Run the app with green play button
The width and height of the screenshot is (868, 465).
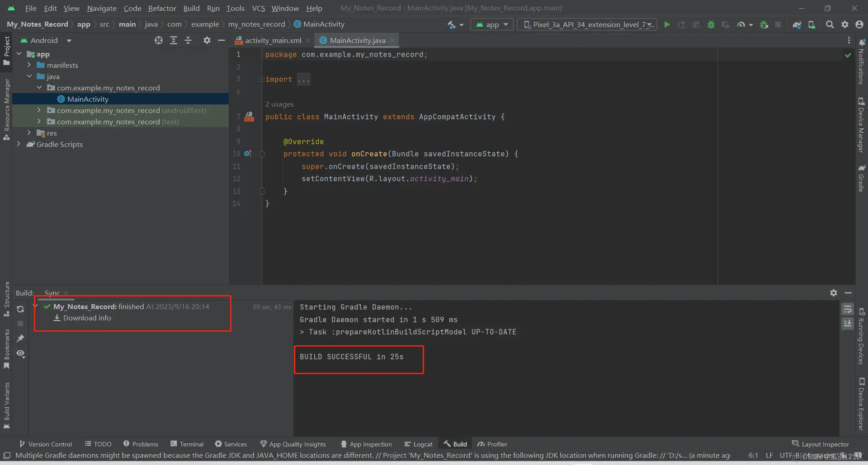tap(667, 24)
